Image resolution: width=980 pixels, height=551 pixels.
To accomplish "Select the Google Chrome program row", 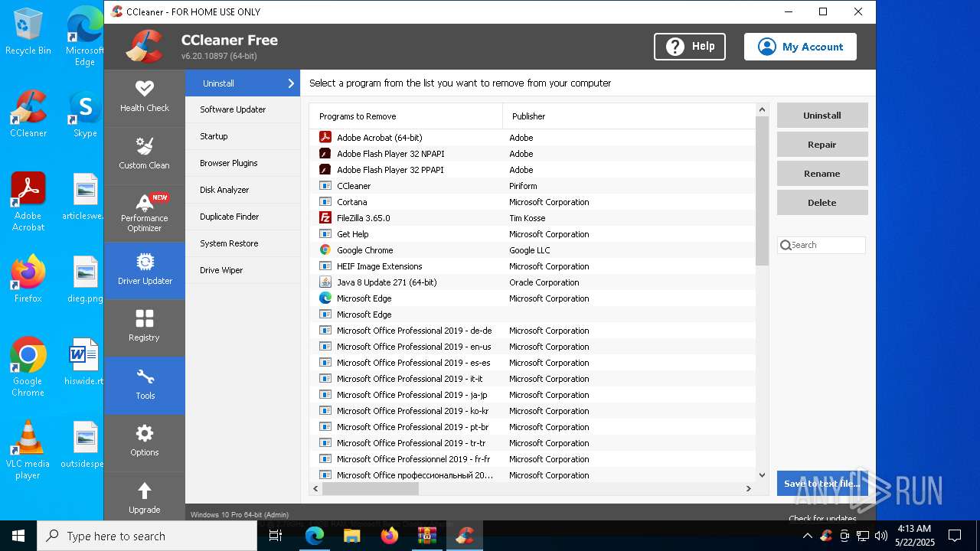I will pyautogui.click(x=532, y=250).
